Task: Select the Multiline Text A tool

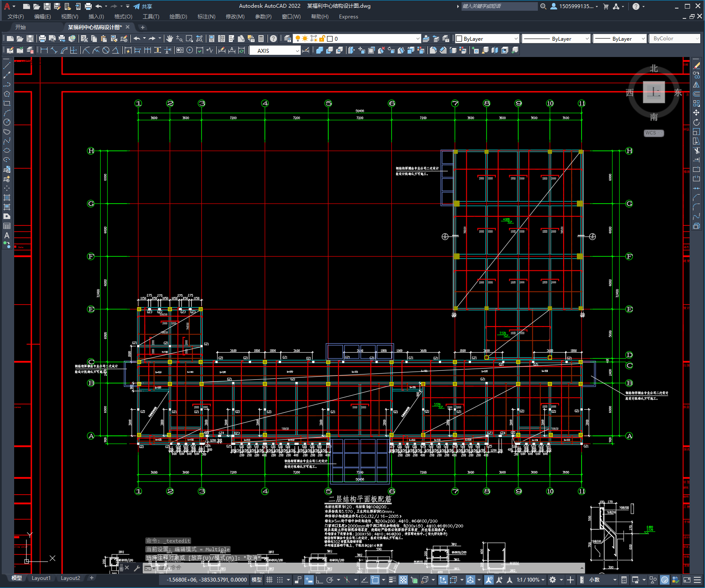Action: [7, 235]
